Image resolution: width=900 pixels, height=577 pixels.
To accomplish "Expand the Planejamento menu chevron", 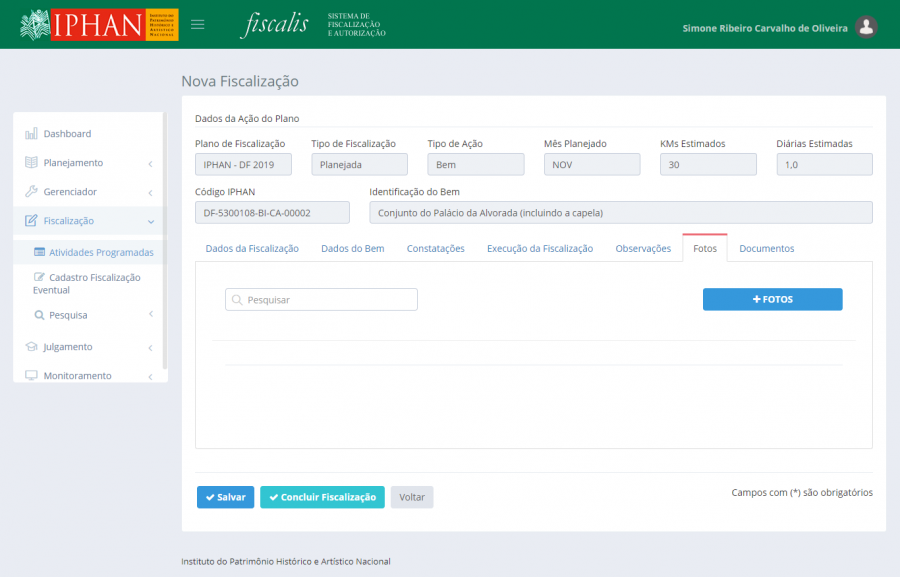I will [x=150, y=164].
